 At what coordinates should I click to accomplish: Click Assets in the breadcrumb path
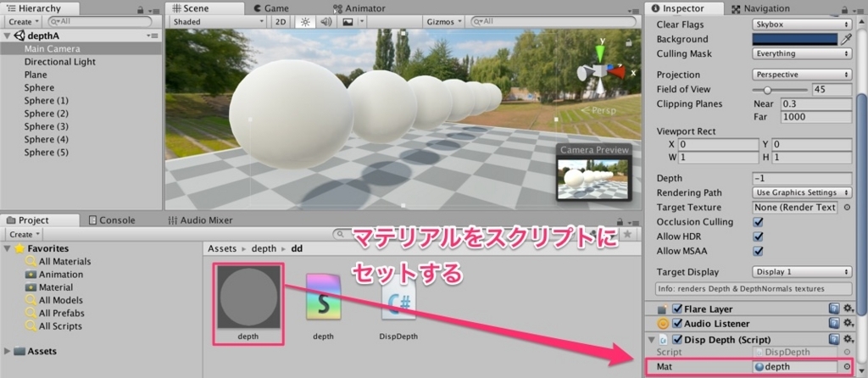[x=222, y=249]
